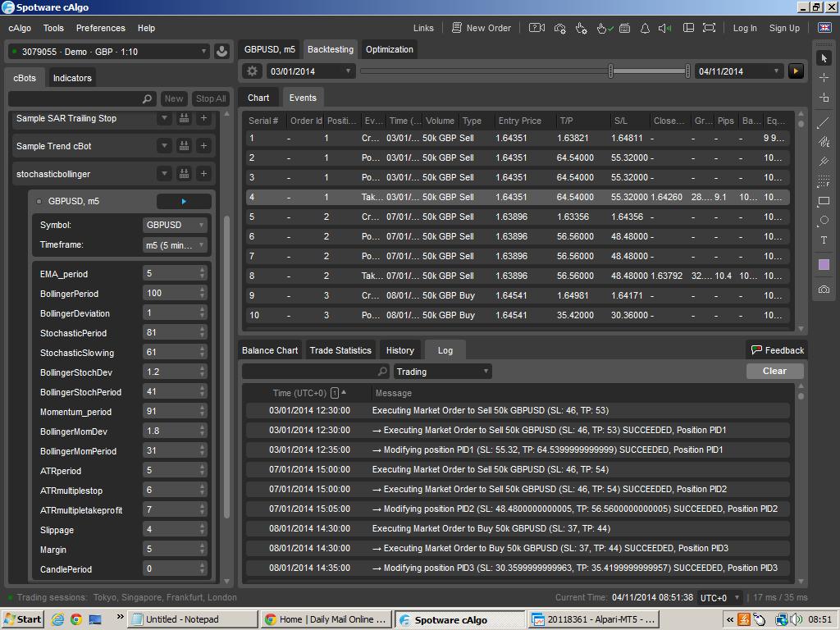Click the log search field
The width and height of the screenshot is (840, 630).
315,372
